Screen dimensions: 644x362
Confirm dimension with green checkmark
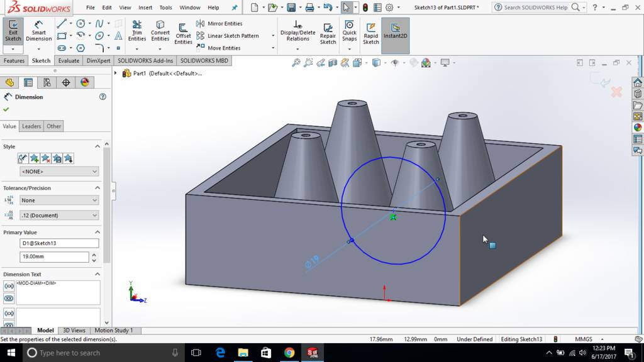tap(6, 109)
